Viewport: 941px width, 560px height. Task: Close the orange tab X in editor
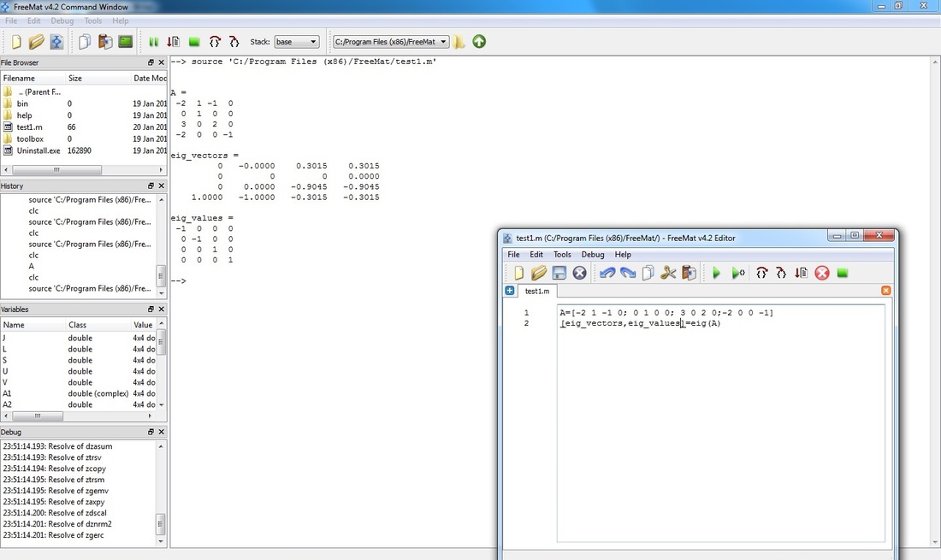tap(885, 291)
